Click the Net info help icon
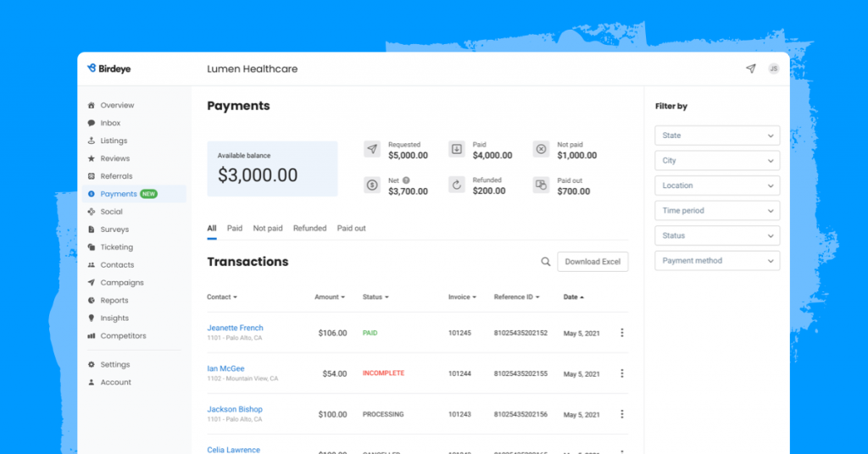The image size is (868, 454). coord(406,180)
